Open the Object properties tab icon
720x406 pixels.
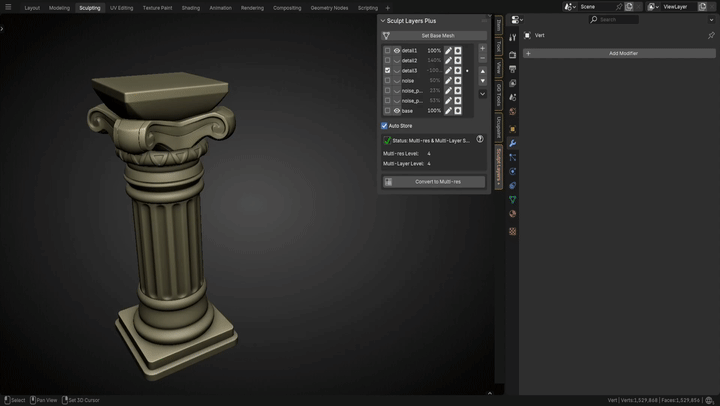pyautogui.click(x=512, y=129)
